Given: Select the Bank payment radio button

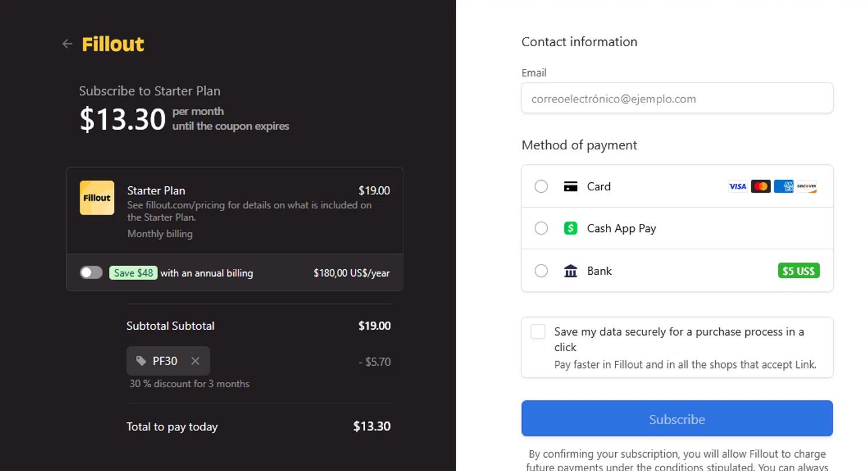Looking at the screenshot, I should click(541, 271).
